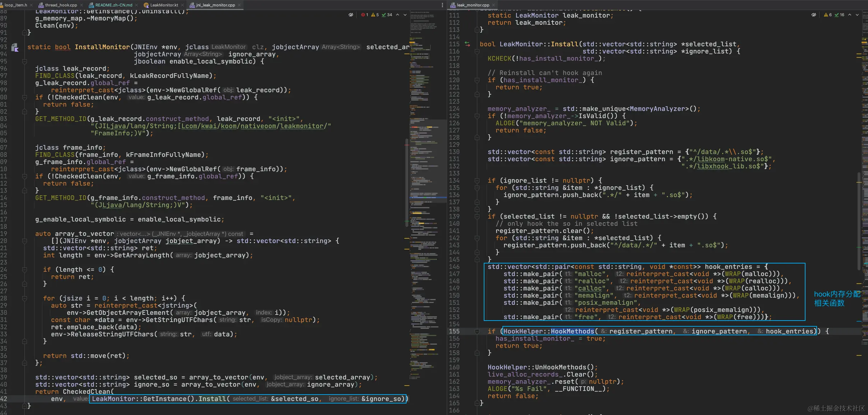Click the 16 typos indicator in right editor
This screenshot has width=868, height=415.
pos(840,15)
